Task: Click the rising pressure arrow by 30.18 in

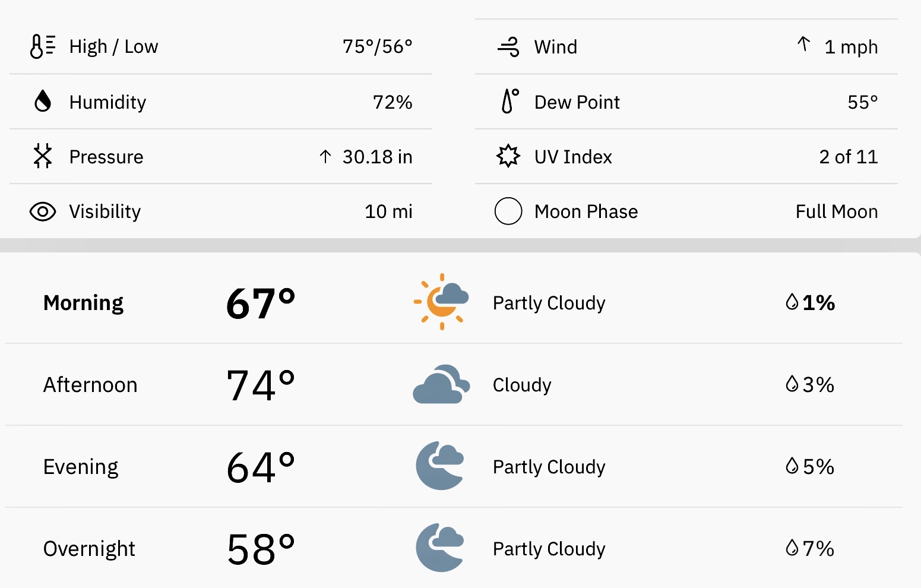Action: 325,157
